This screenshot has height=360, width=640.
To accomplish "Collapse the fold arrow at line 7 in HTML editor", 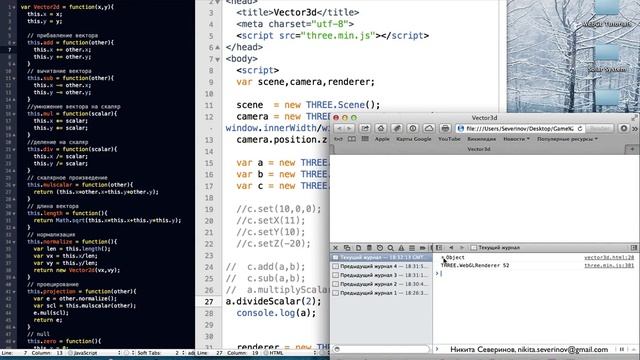I will click(218, 59).
